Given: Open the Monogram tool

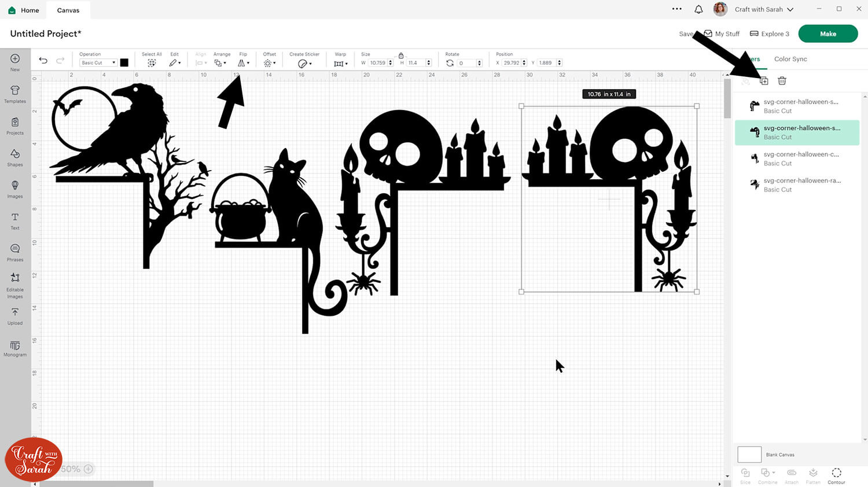Looking at the screenshot, I should (15, 348).
